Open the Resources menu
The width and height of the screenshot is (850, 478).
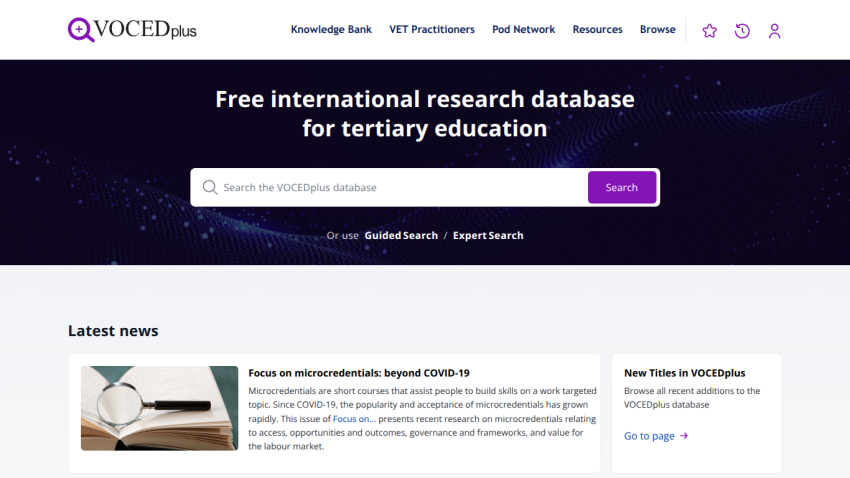597,29
